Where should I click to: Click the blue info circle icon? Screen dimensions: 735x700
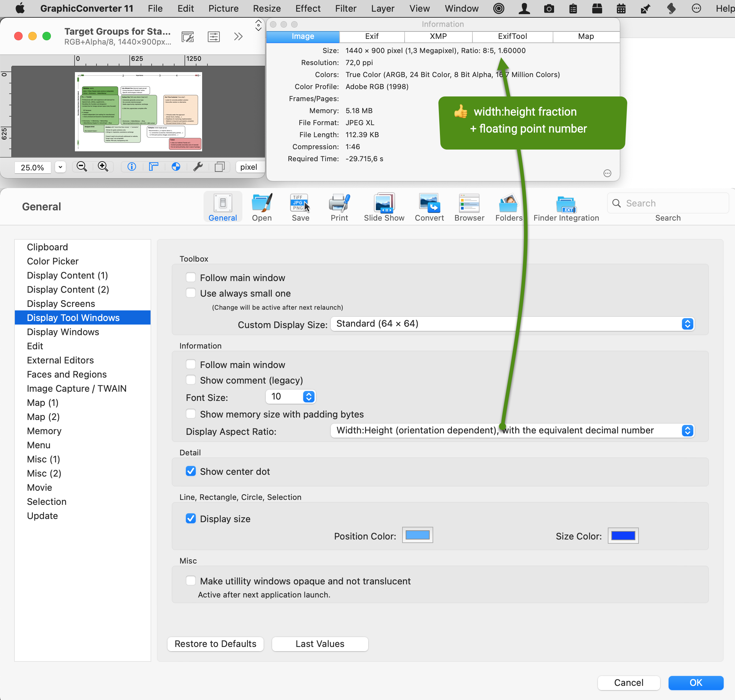(132, 167)
